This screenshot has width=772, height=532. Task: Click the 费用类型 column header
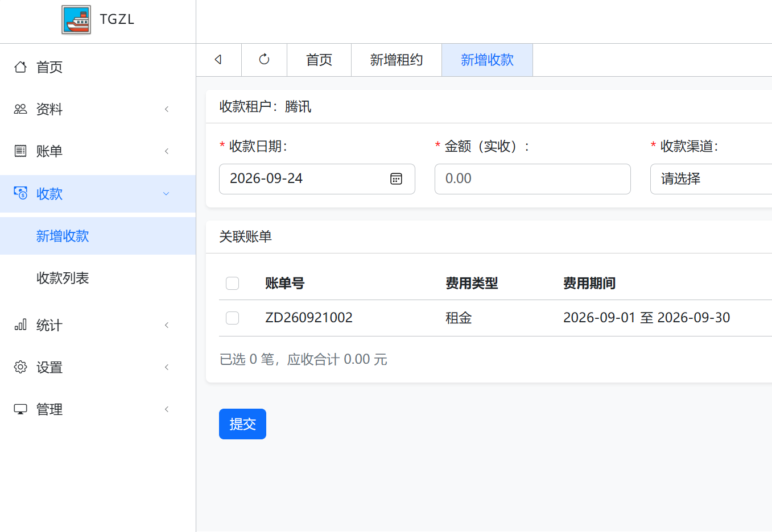coord(472,283)
